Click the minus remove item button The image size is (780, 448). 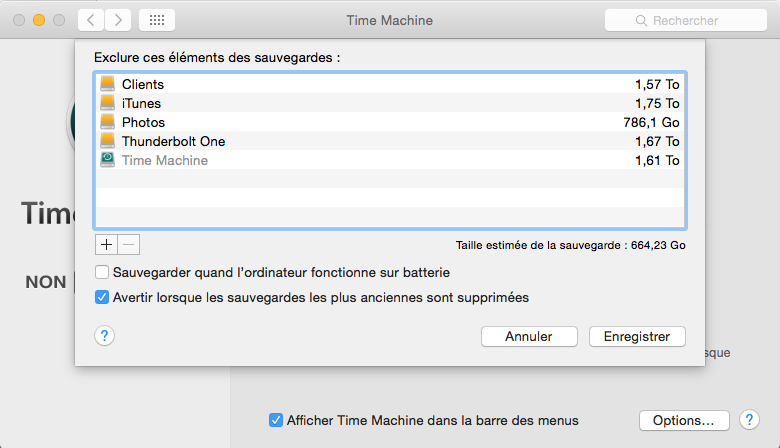click(129, 245)
